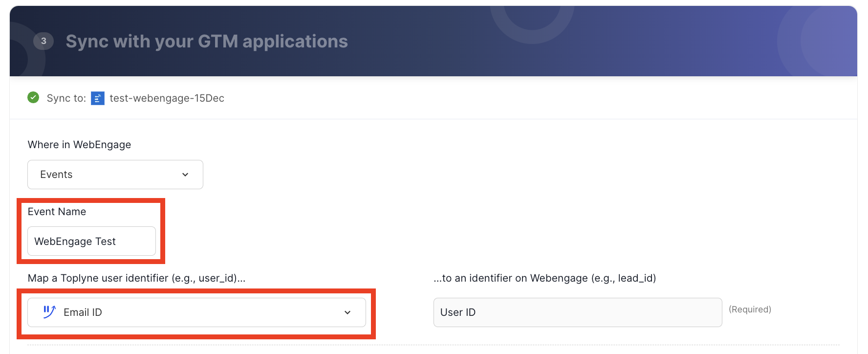Focus the Event Name input containing WebEngage Test
This screenshot has width=868, height=354.
point(92,241)
